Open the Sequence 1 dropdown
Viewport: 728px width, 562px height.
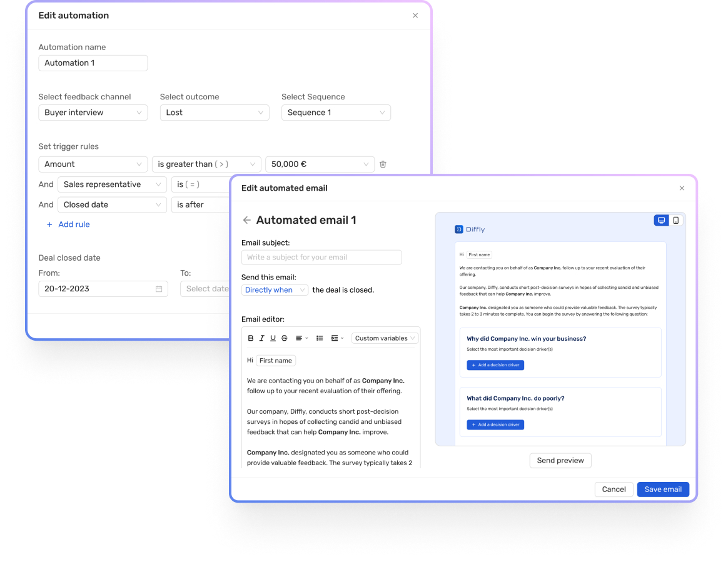click(x=336, y=113)
